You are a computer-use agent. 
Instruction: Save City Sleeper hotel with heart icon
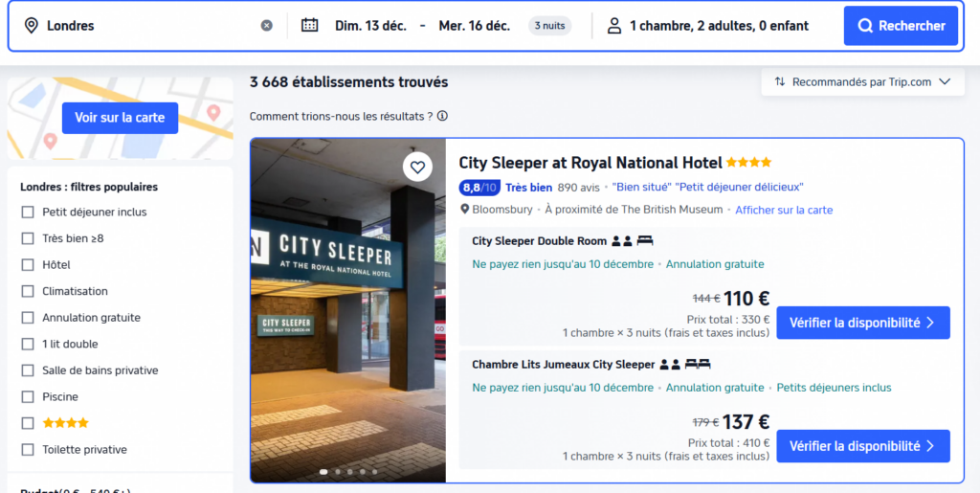tap(417, 167)
